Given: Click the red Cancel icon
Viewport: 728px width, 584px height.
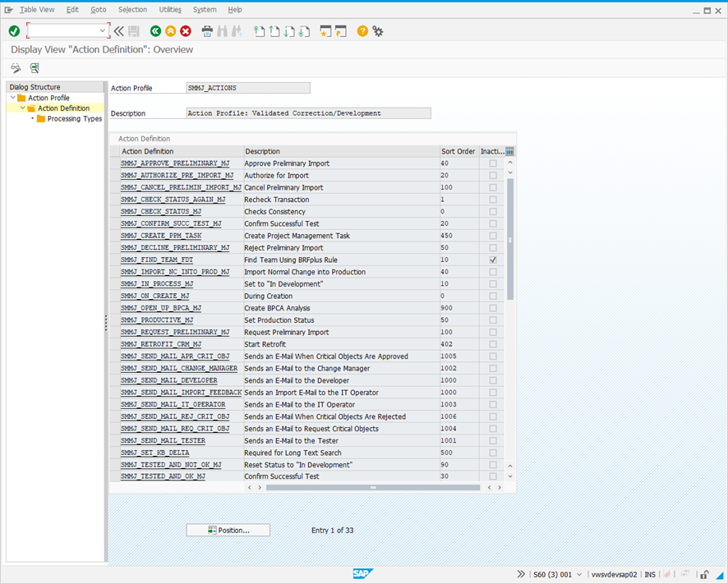Looking at the screenshot, I should click(x=186, y=31).
